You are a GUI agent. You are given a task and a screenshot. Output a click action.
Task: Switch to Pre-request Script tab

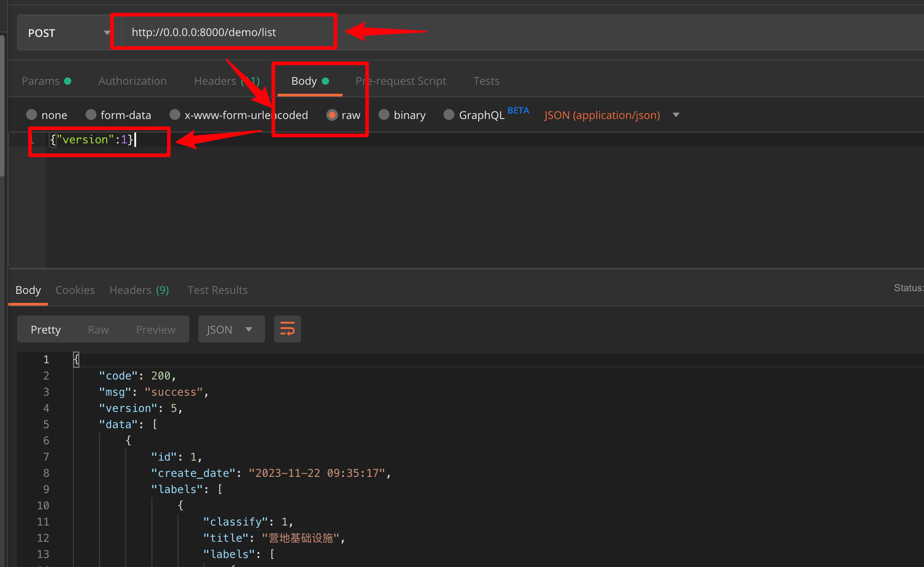tap(401, 81)
